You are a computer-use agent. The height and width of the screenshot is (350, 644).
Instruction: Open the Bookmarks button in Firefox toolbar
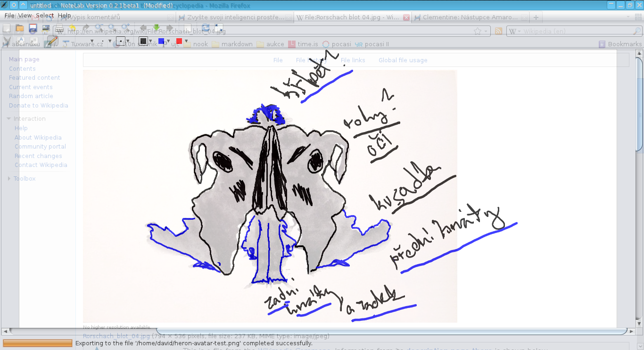620,44
